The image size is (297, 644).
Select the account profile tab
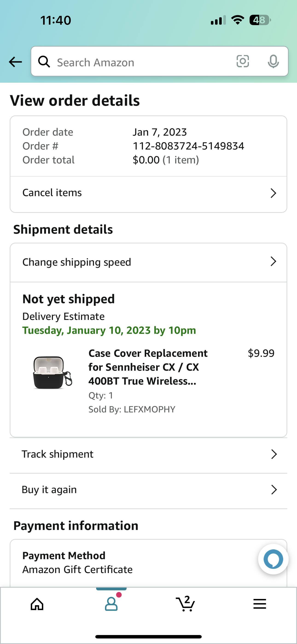coord(111,603)
